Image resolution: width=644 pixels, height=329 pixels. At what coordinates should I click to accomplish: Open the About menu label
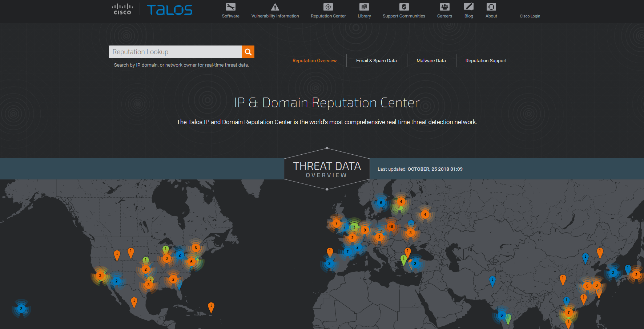pyautogui.click(x=491, y=16)
